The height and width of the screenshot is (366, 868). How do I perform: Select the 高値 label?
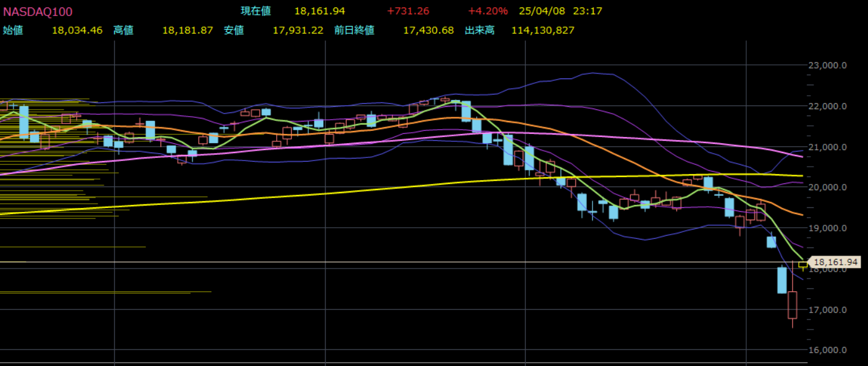124,30
